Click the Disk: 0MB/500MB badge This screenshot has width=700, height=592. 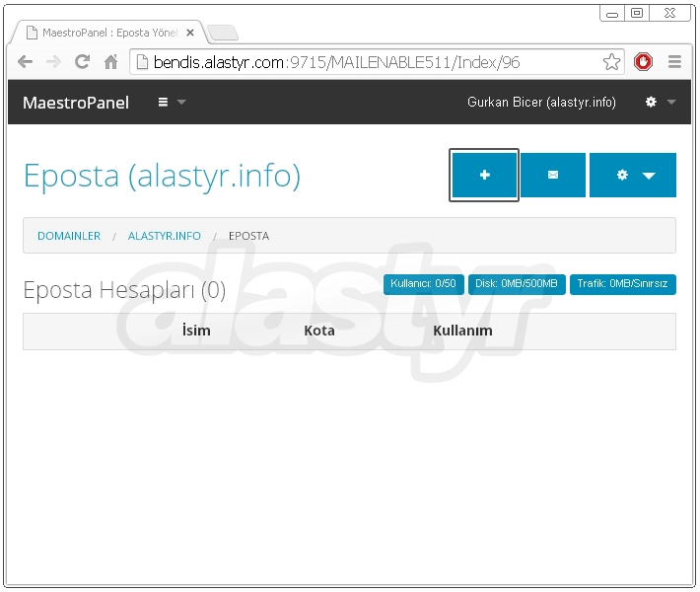517,284
